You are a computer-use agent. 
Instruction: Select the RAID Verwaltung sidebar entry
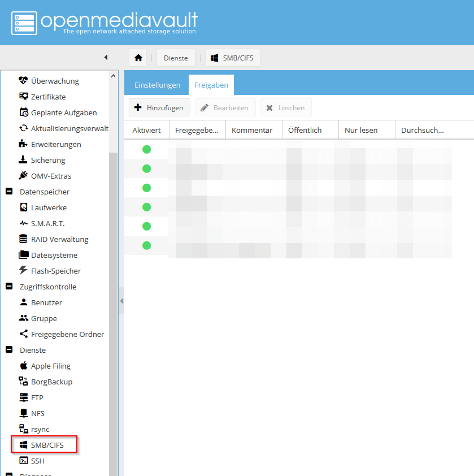(x=59, y=239)
